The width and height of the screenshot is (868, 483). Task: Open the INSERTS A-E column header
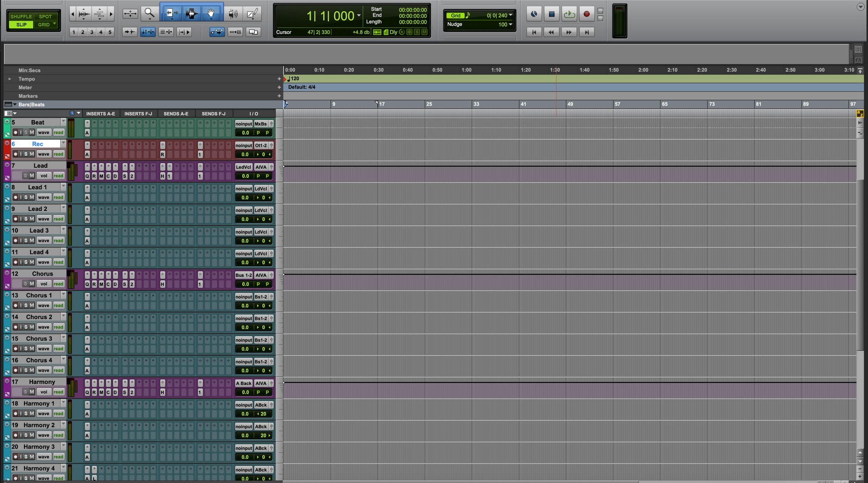(x=100, y=114)
